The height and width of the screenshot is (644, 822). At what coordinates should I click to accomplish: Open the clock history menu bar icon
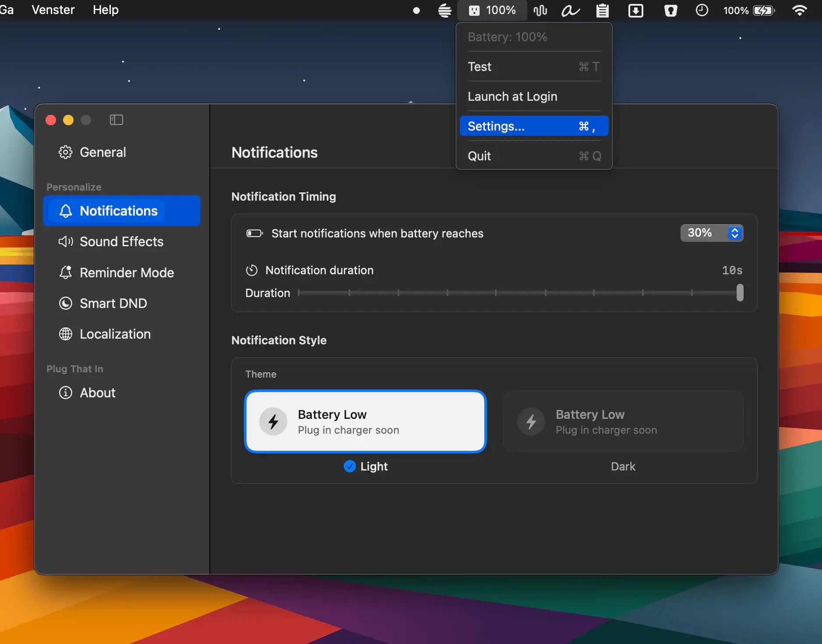[x=702, y=10]
